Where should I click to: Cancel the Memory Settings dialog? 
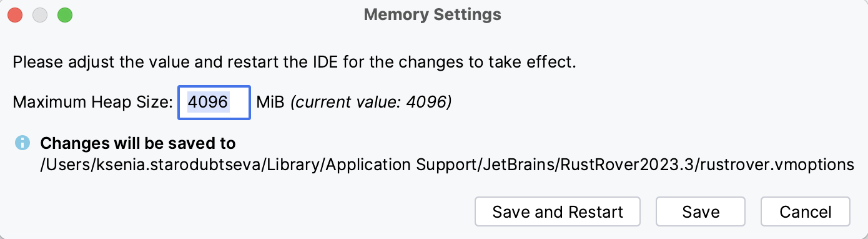806,211
